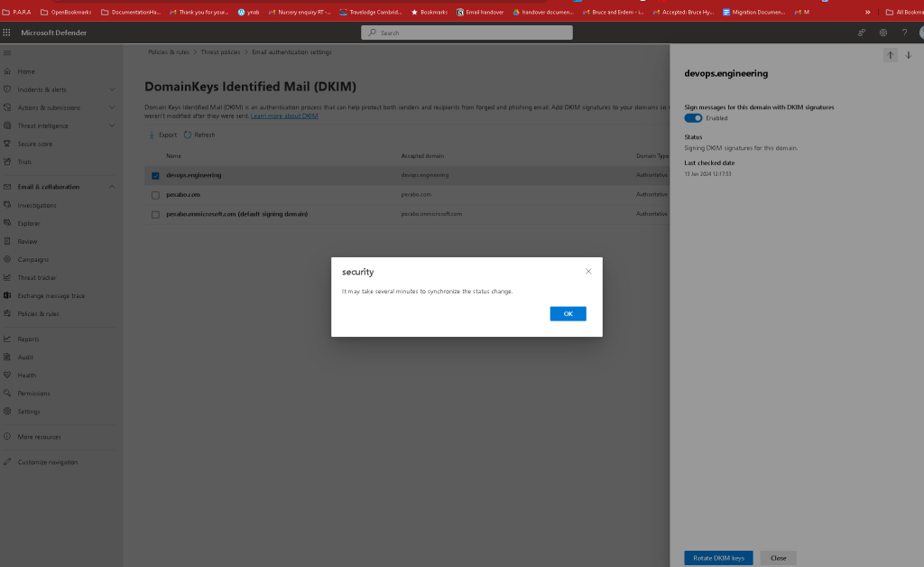The height and width of the screenshot is (567, 924).
Task: Open the help question mark icon
Action: point(904,33)
